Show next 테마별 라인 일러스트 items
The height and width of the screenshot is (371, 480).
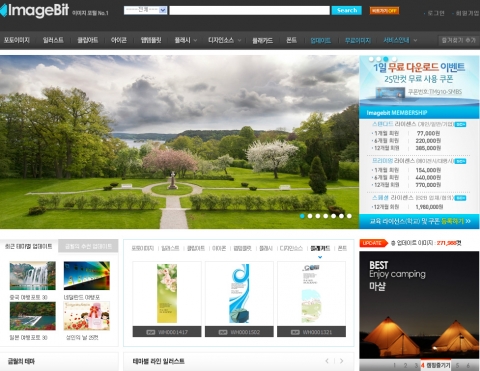click(342, 361)
